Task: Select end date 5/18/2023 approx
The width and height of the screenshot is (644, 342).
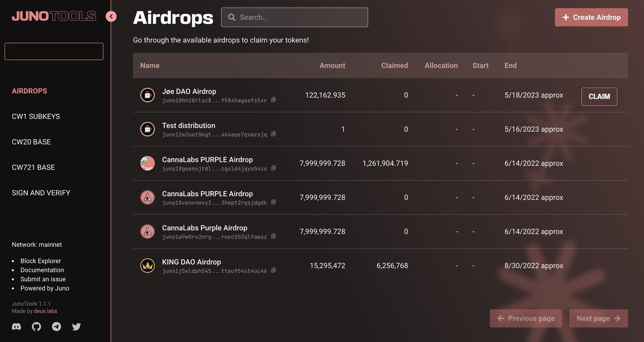Action: 534,95
